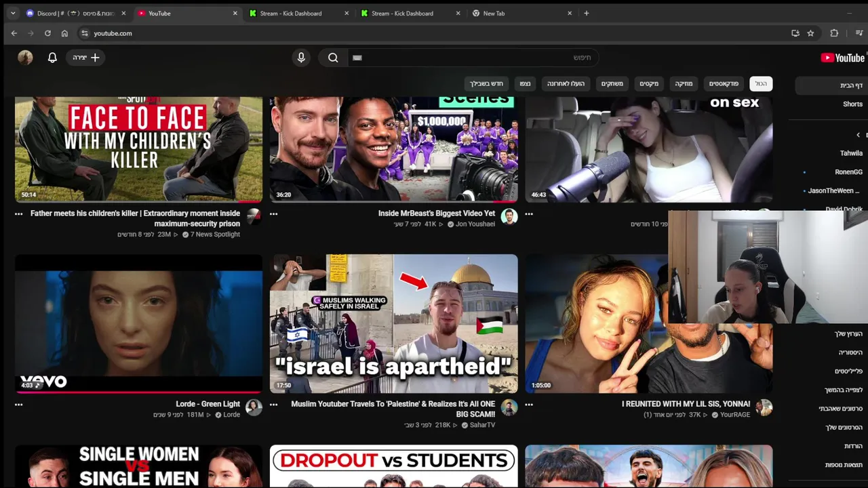Open title I REUNITED WITH MY LIL SIS, YONNA!
Image resolution: width=868 pixels, height=488 pixels.
coord(686,404)
